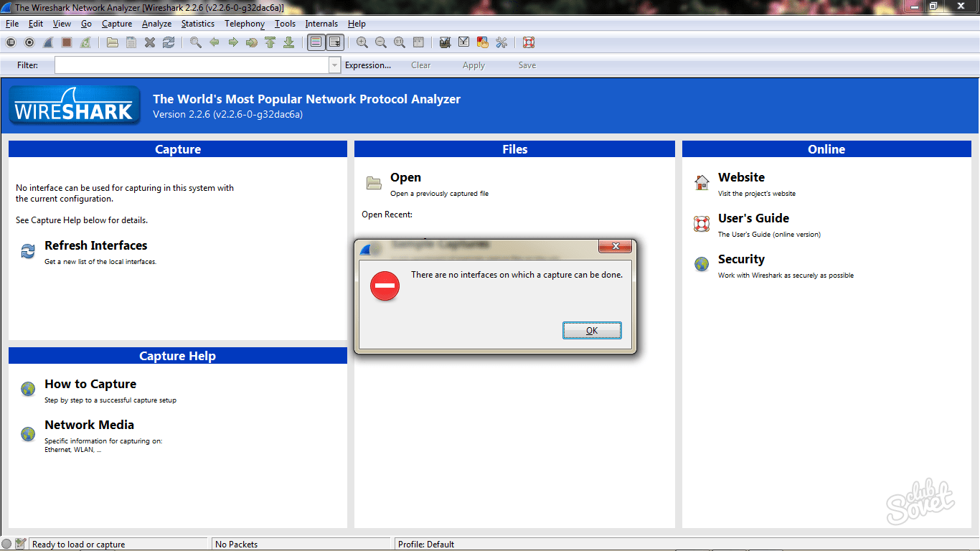Open the Statistics menu

tap(197, 24)
